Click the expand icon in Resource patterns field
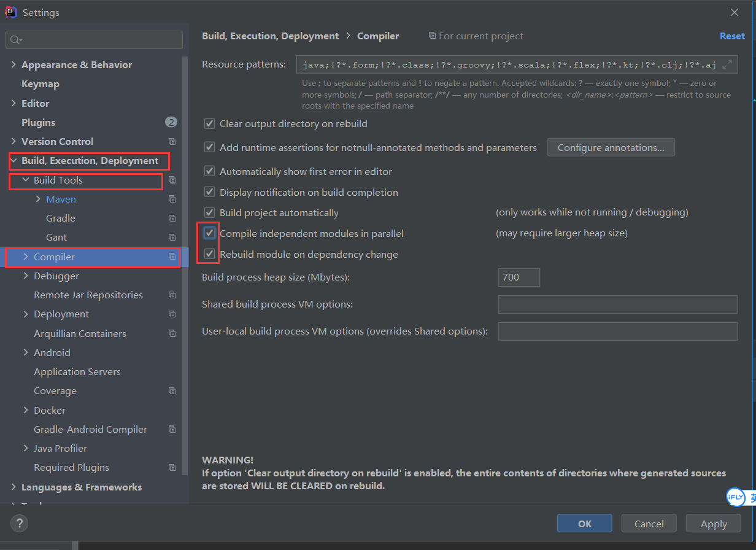756x550 pixels. [x=727, y=64]
